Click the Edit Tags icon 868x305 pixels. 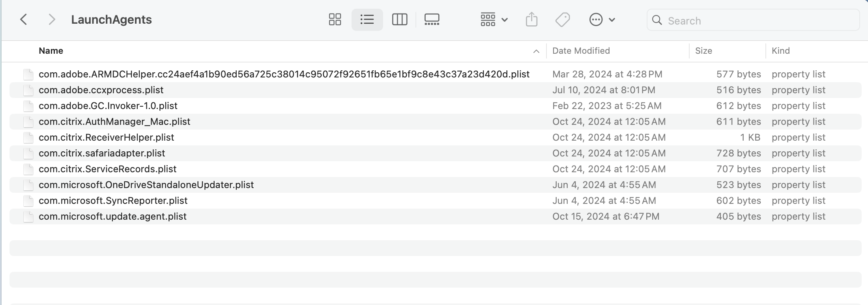point(562,19)
